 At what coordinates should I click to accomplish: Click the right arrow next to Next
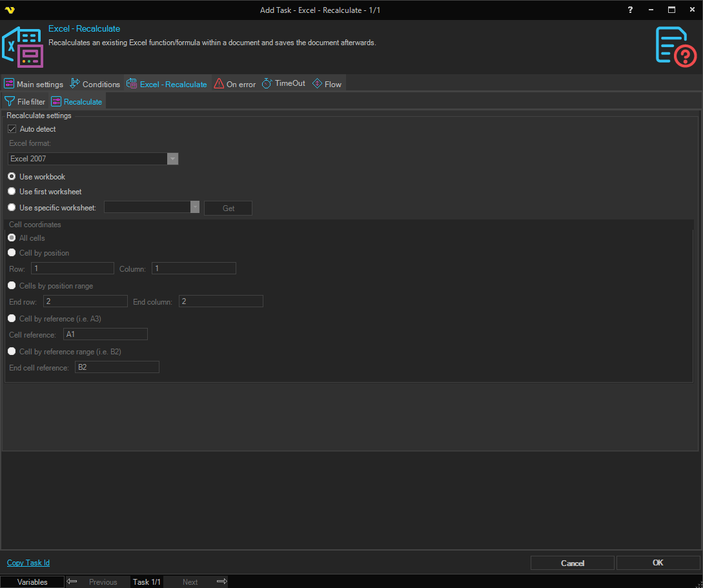coord(222,582)
